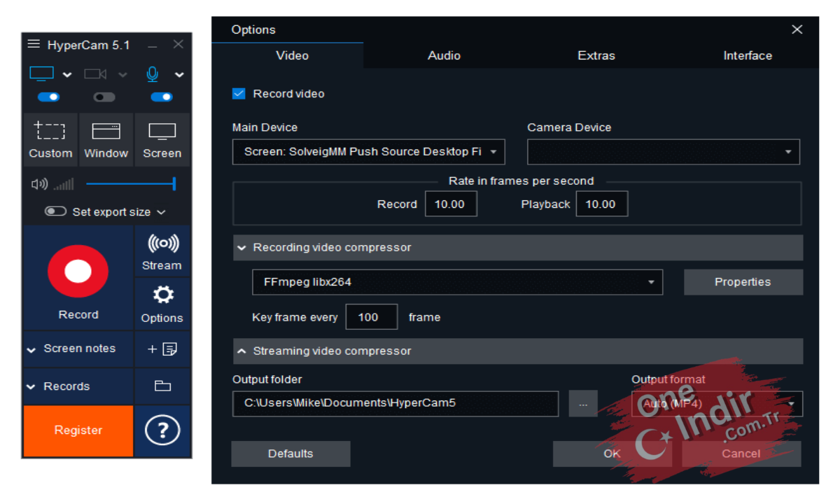Uncheck the Record video checkbox
Screen dimensions: 840x504
point(239,94)
